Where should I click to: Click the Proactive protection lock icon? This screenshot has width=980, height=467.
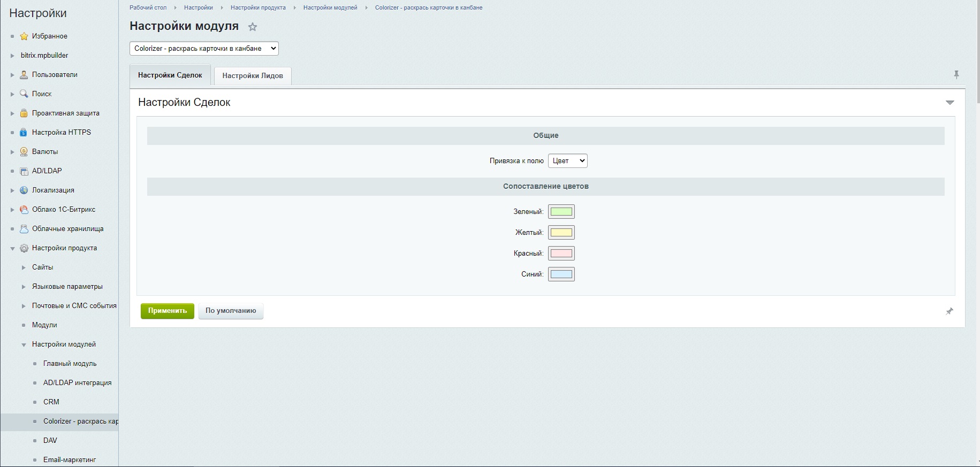(x=24, y=113)
